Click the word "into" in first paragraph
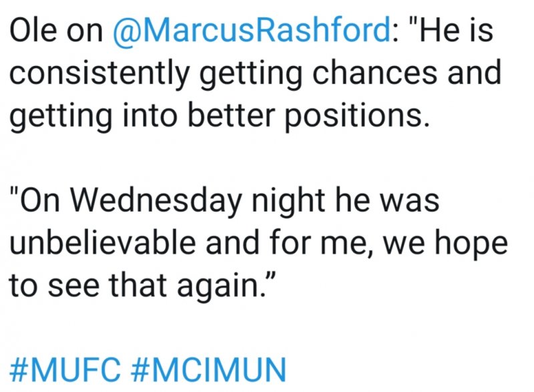Image resolution: width=534 pixels, height=392 pixels. coord(150,114)
